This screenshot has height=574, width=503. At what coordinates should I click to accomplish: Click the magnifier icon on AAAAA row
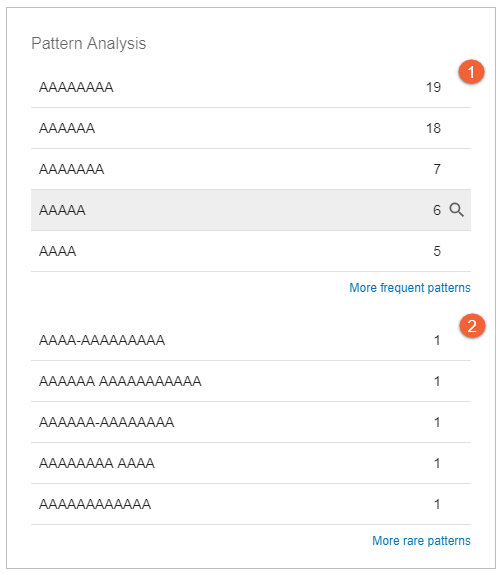pos(456,210)
